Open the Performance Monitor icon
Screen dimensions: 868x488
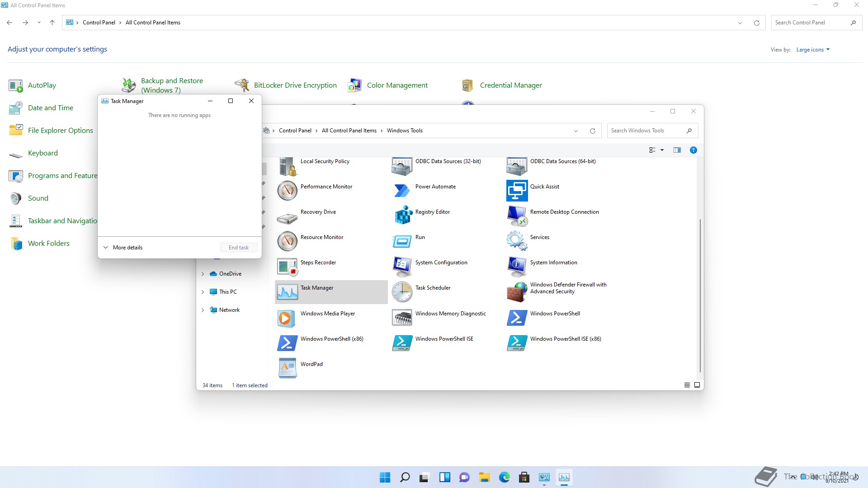click(x=288, y=191)
